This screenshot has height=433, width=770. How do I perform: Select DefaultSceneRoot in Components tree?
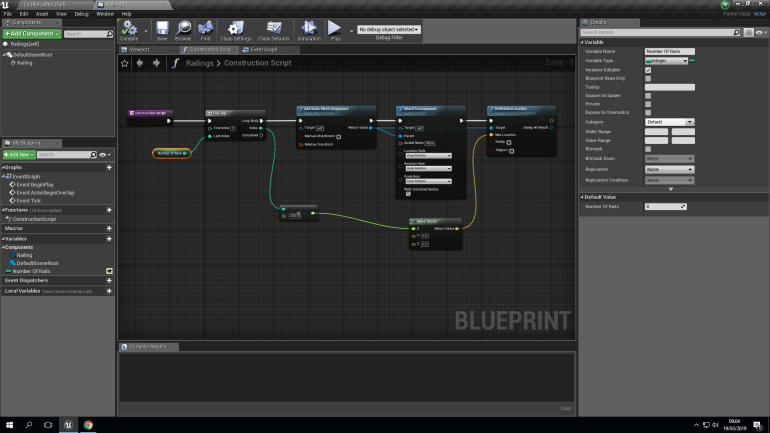pos(32,55)
